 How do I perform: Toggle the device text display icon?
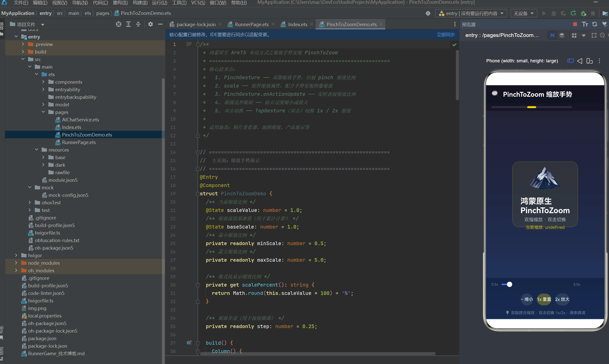click(x=570, y=61)
